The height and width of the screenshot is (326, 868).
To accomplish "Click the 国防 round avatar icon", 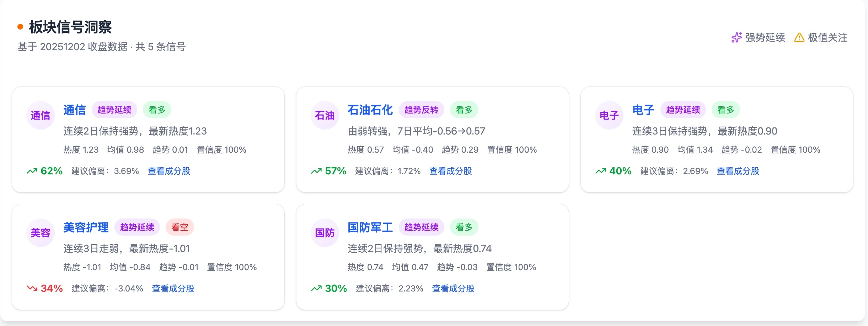I will coord(325,233).
